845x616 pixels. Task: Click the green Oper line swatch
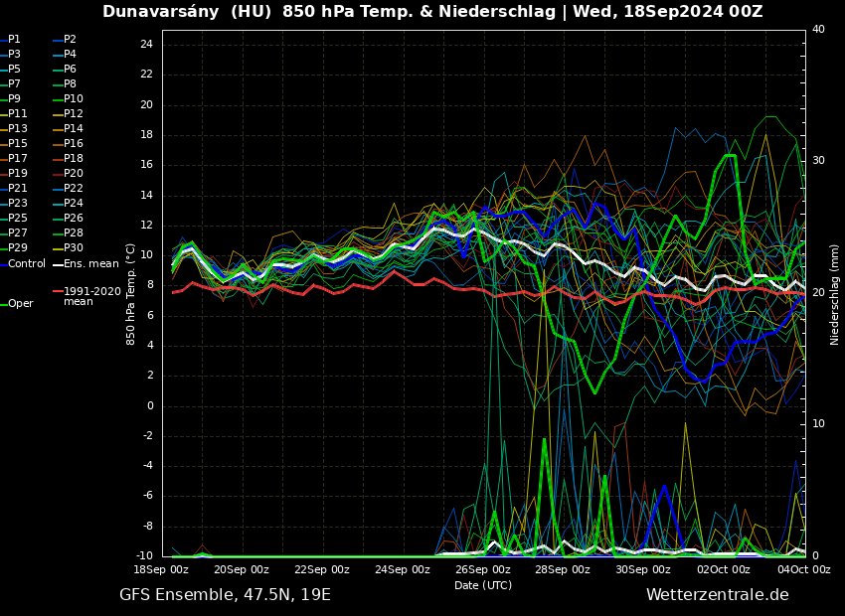[x=3, y=304]
